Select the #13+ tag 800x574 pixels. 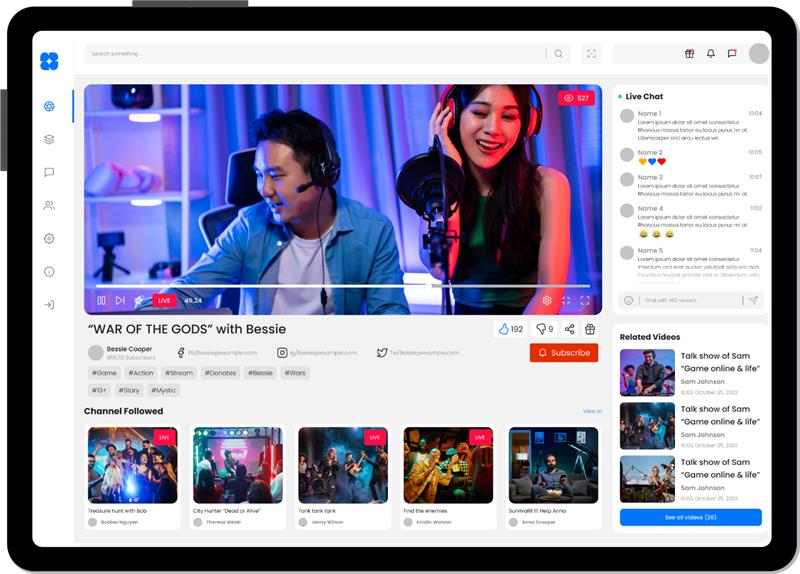click(99, 390)
